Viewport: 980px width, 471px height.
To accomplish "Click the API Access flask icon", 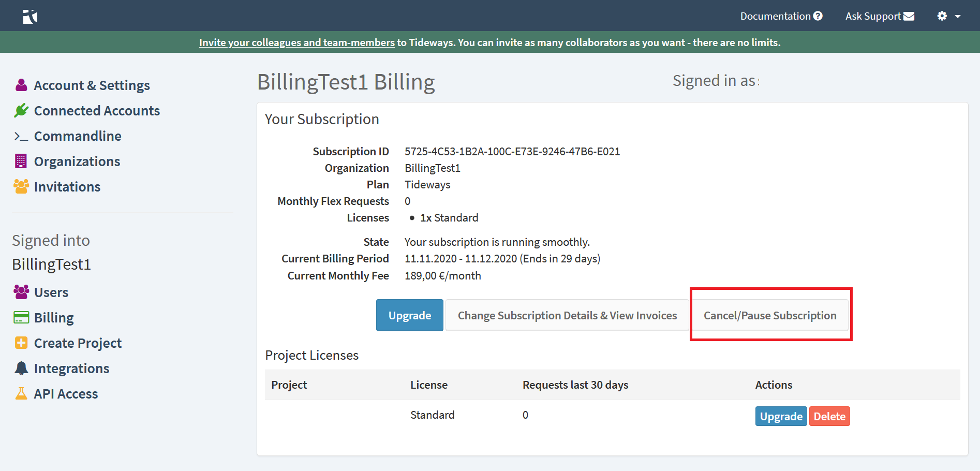I will (x=21, y=393).
